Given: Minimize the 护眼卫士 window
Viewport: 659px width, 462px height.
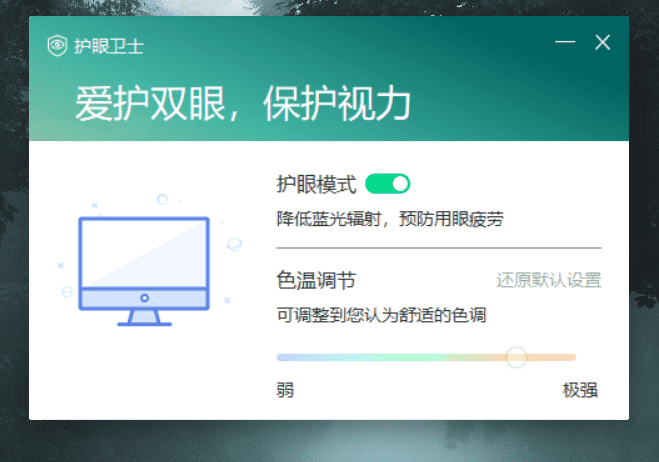Looking at the screenshot, I should [566, 42].
